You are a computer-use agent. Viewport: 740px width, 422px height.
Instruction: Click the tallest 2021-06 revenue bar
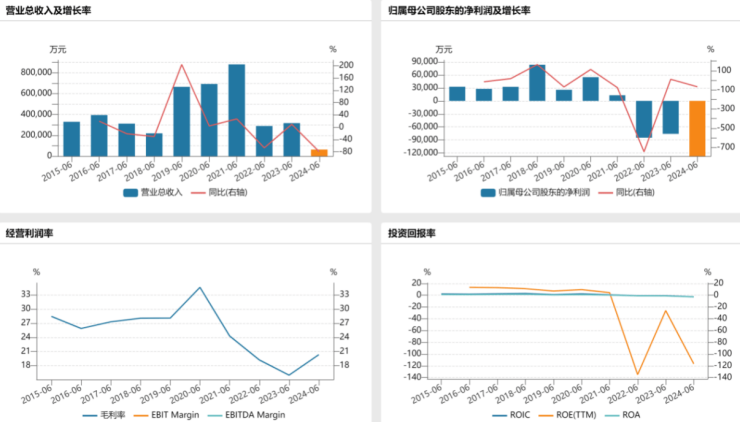236,110
